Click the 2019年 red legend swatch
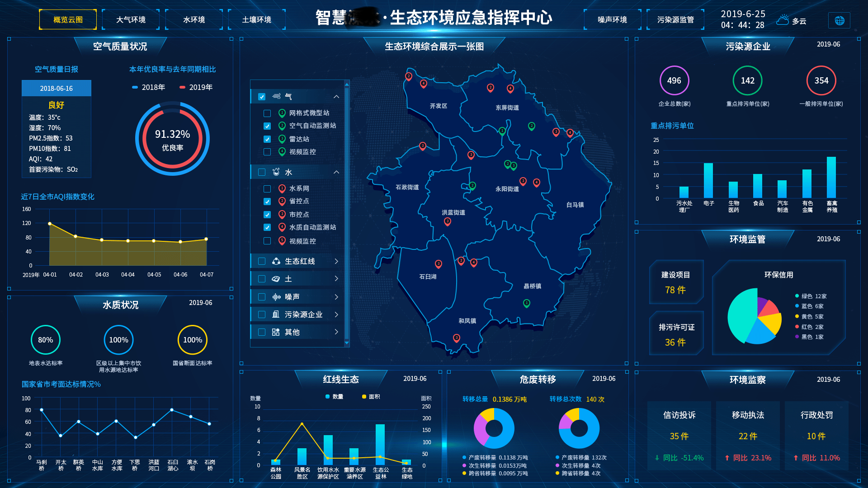 (182, 87)
